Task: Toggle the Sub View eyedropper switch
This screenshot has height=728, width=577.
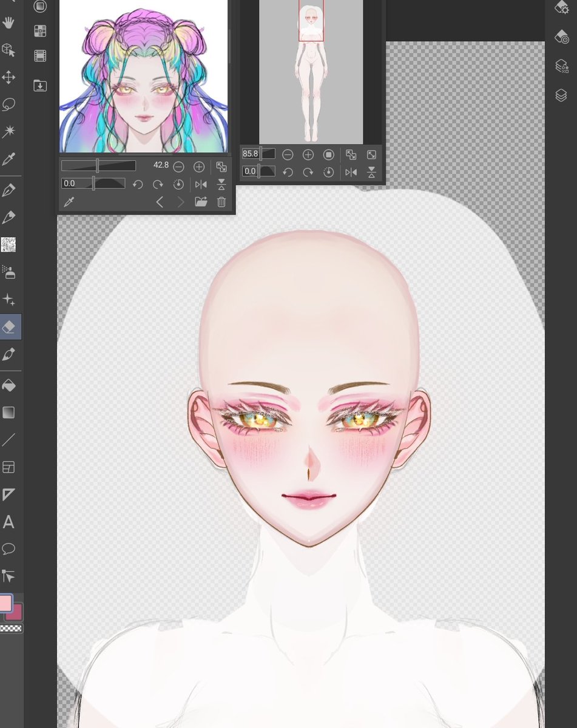Action: coord(69,203)
